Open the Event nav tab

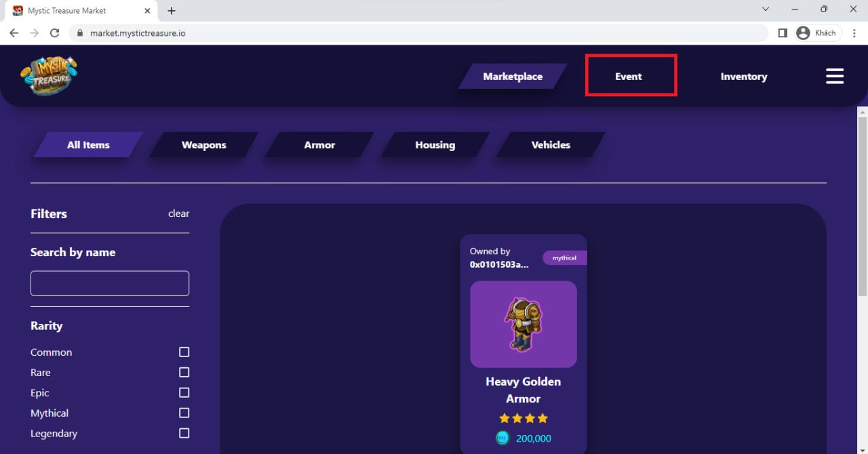click(629, 77)
